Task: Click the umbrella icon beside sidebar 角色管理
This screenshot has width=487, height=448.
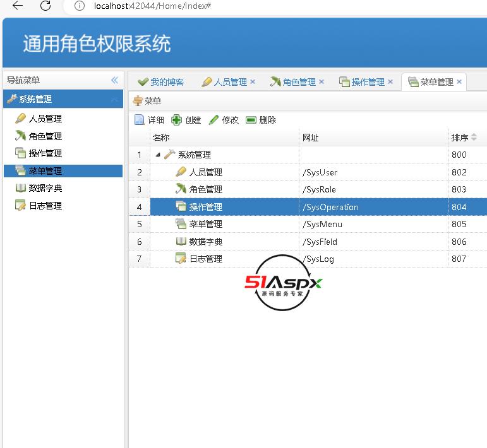Action: pyautogui.click(x=20, y=136)
